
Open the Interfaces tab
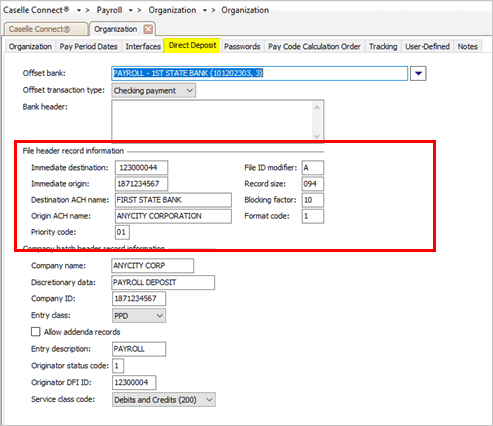pyautogui.click(x=143, y=46)
